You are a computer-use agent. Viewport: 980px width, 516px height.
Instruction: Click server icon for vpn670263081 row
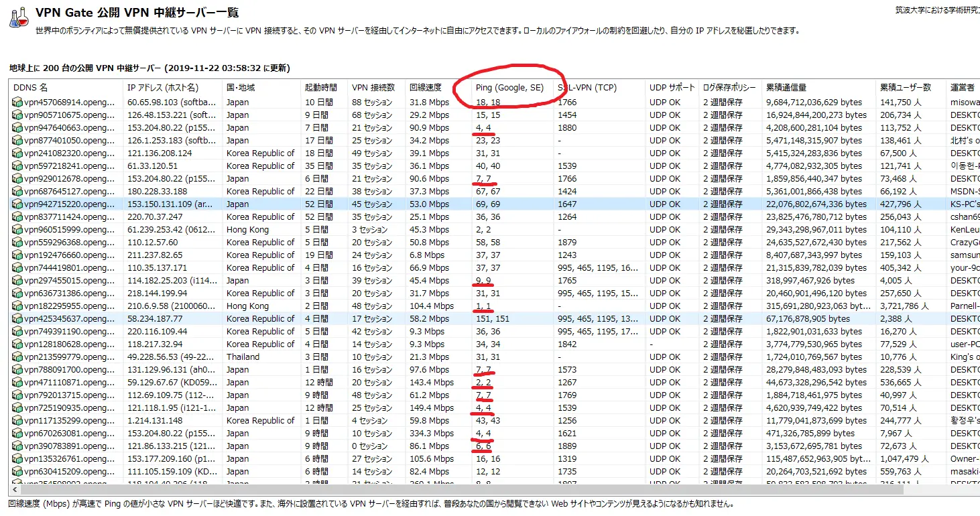17,434
